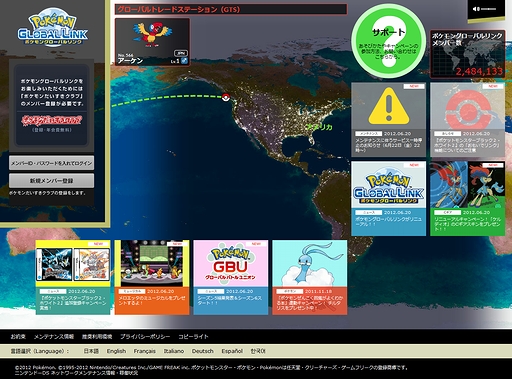Open the ケルディオ Cギアスキン campaign tile

click(467, 199)
